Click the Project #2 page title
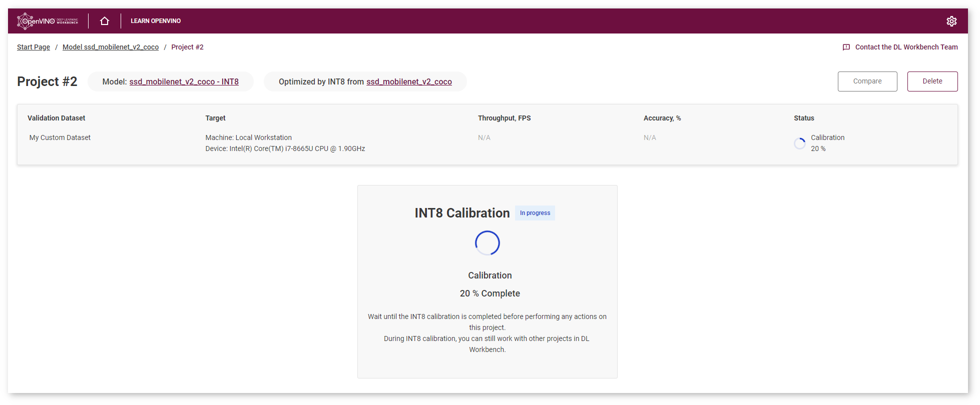This screenshot has height=405, width=980. pos(47,81)
